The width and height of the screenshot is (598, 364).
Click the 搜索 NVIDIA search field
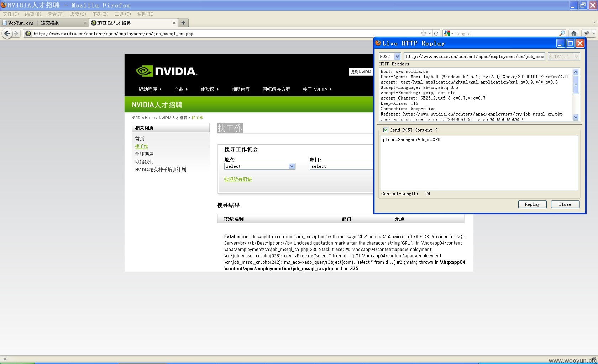pos(361,72)
